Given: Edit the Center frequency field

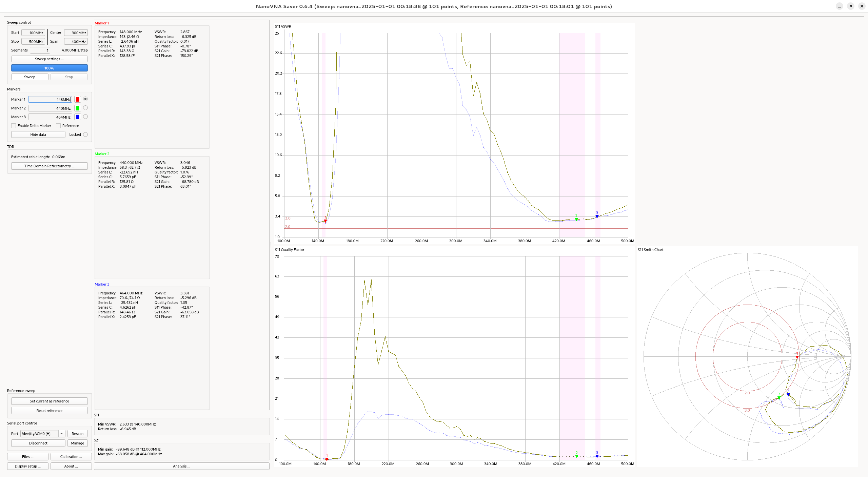Looking at the screenshot, I should tap(76, 33).
